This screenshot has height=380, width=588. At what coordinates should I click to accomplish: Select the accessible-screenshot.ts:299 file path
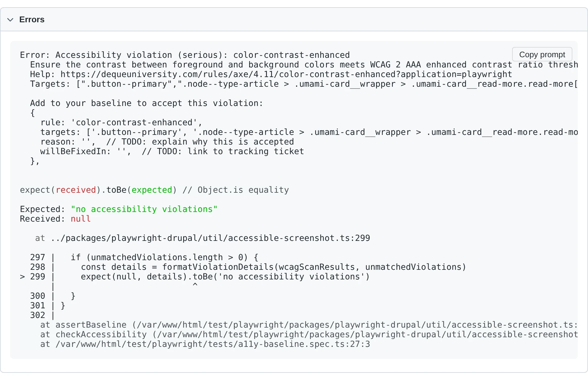pyautogui.click(x=211, y=238)
